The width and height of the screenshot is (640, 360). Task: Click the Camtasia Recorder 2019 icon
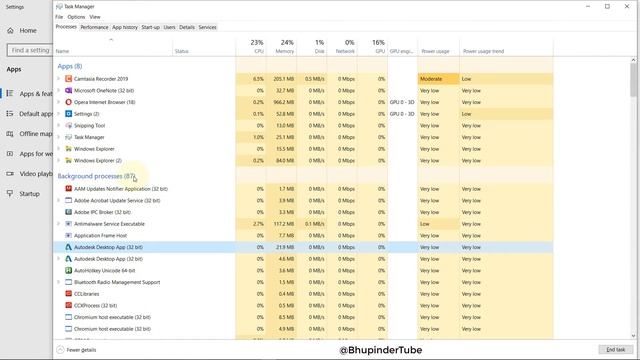pos(69,79)
